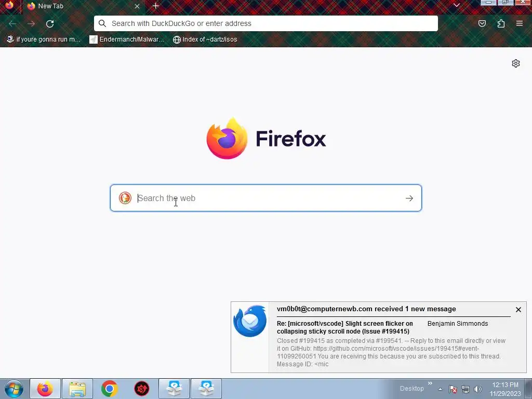Open the 'Index of ~dartz/isos' bookmark

pos(205,39)
